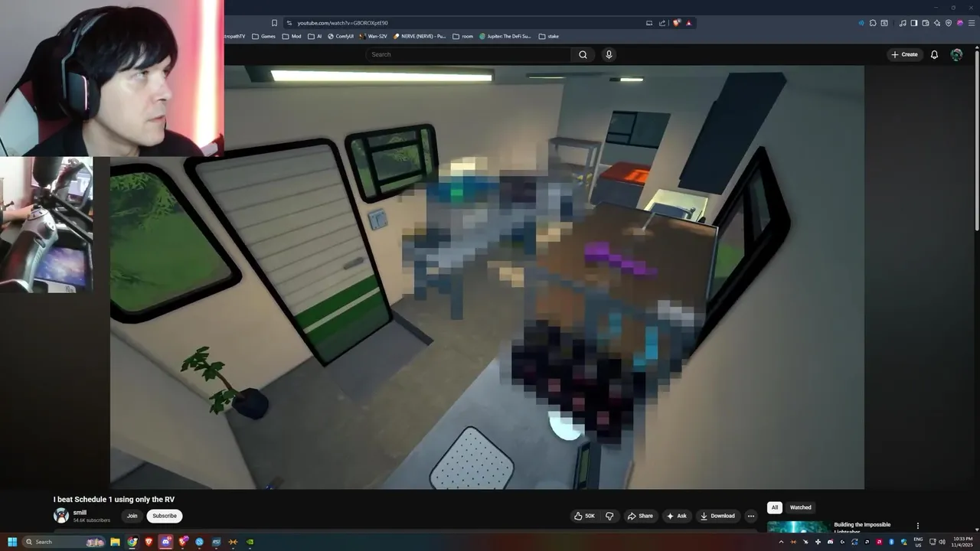Viewport: 980px width, 551px height.
Task: Open the browser extensions puzzle icon
Action: click(872, 23)
